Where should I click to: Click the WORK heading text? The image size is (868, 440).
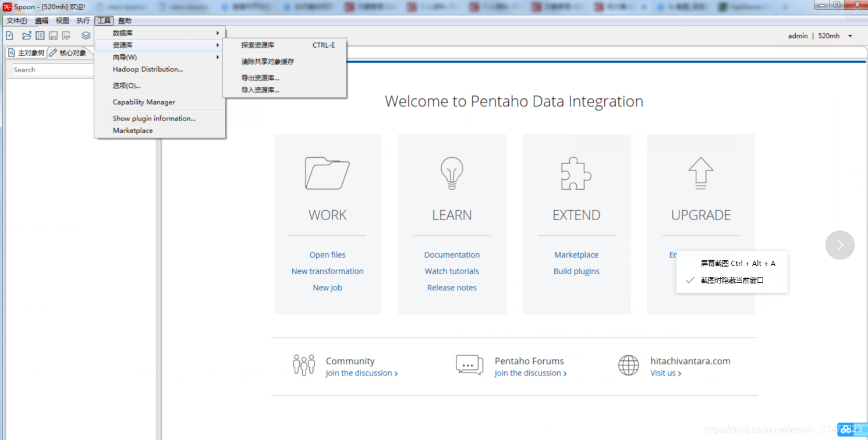(327, 215)
